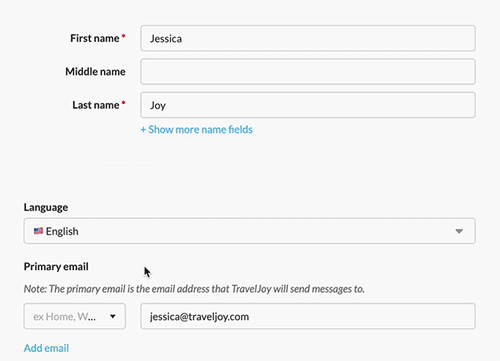Click the italic primary email note text
This screenshot has width=500, height=361.
pos(194,289)
